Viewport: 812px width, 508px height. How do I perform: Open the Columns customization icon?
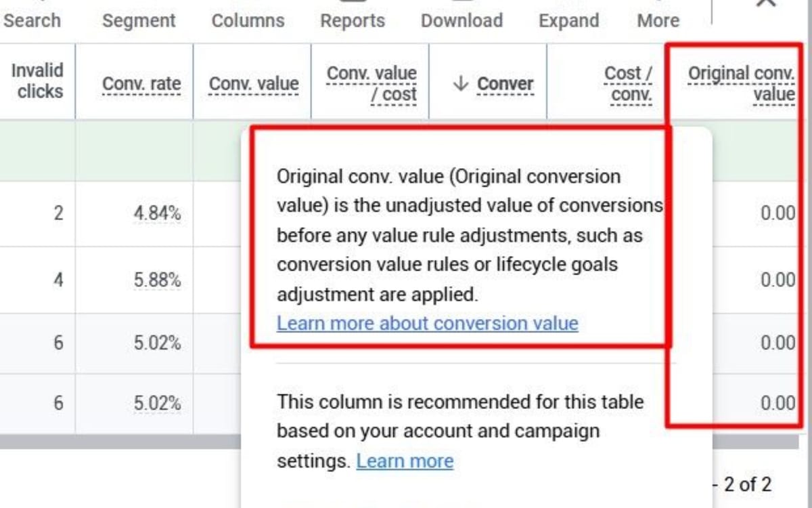point(248,20)
